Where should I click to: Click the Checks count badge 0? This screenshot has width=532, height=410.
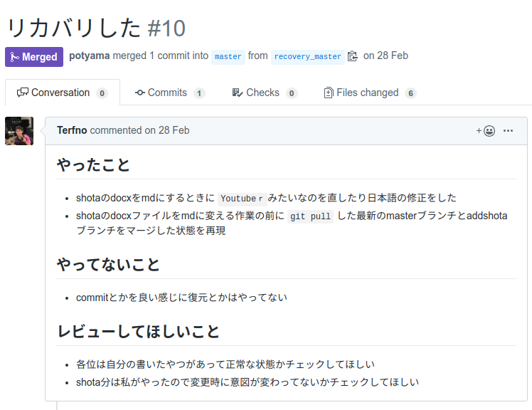coord(292,93)
